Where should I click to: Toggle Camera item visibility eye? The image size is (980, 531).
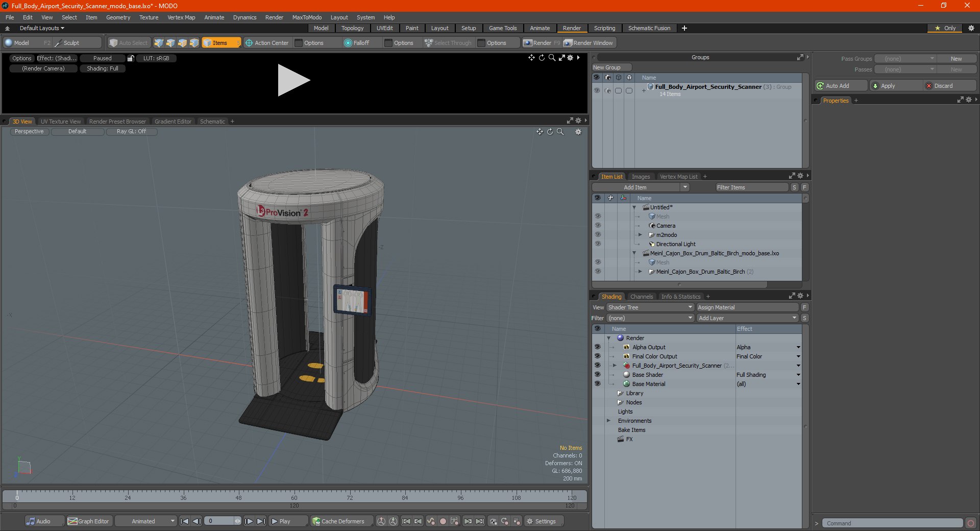(598, 226)
